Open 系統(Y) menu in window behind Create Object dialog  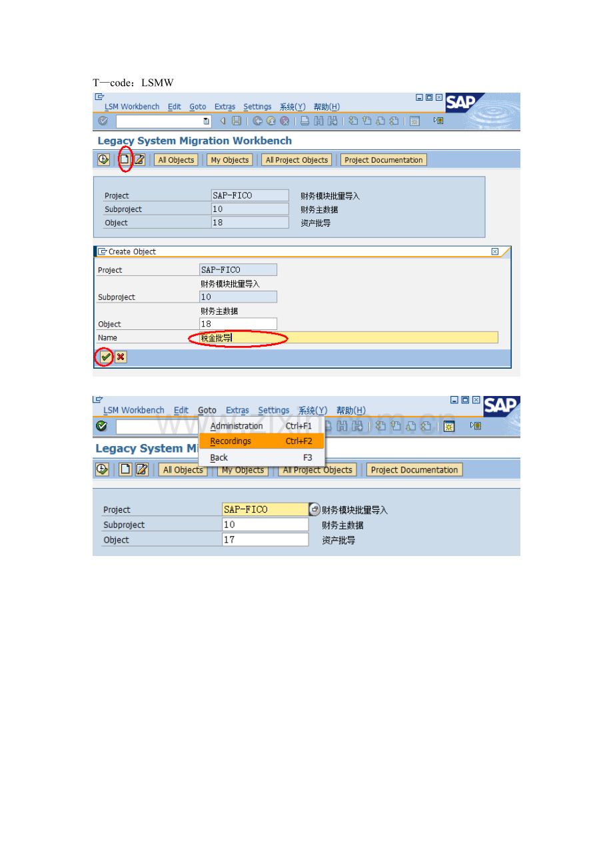click(x=293, y=107)
